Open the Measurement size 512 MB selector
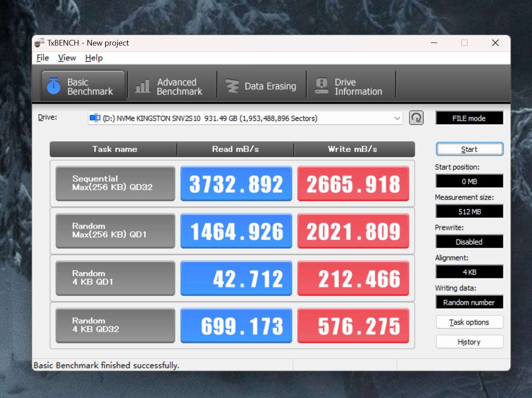Screen dimensions: 532x398 (469, 211)
